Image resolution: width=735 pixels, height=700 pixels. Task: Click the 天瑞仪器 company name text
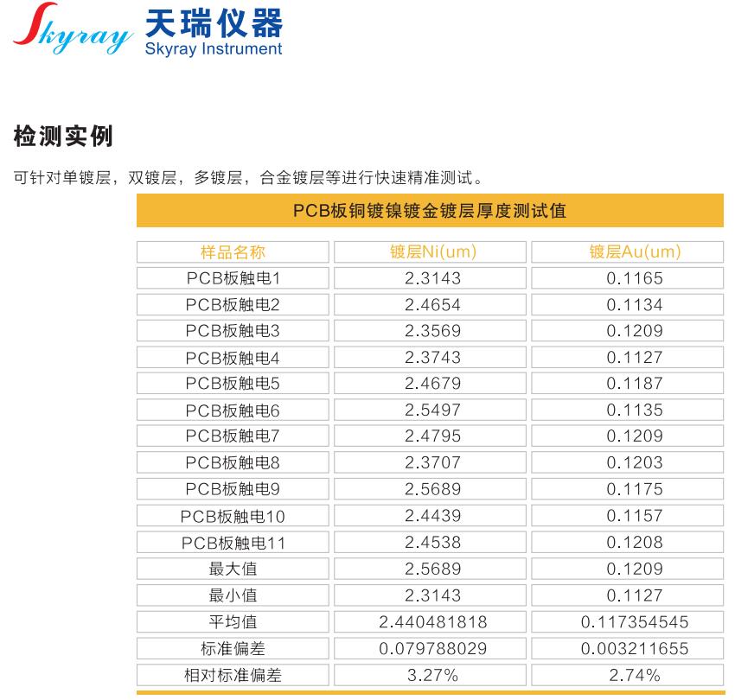tap(214, 22)
